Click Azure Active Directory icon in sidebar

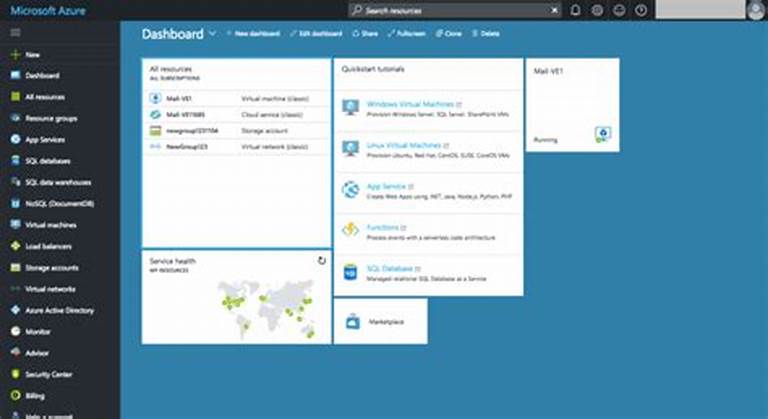(15, 310)
